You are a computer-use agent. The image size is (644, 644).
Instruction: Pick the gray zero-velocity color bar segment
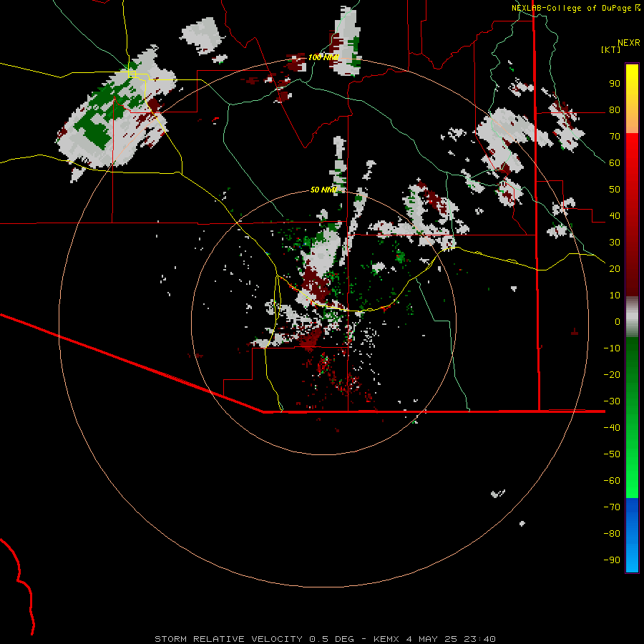coord(632,317)
